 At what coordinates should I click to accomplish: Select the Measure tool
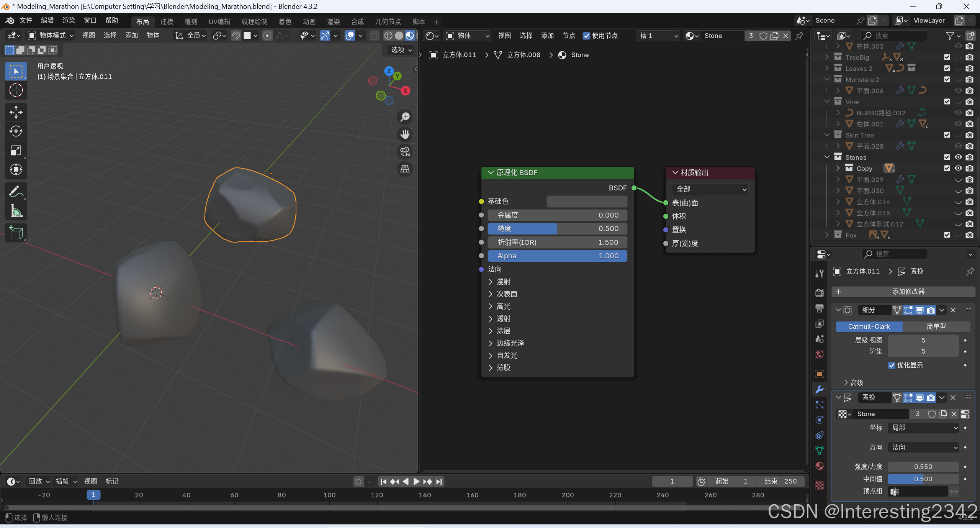(x=16, y=211)
